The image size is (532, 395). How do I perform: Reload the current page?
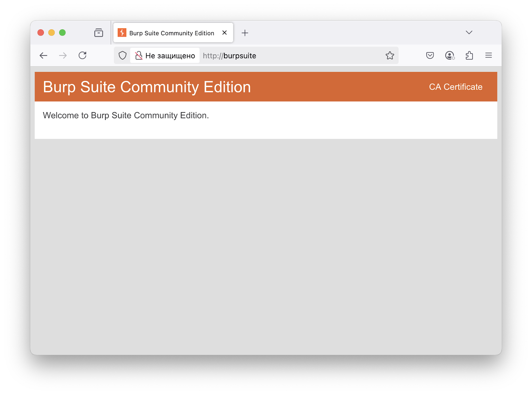[82, 55]
